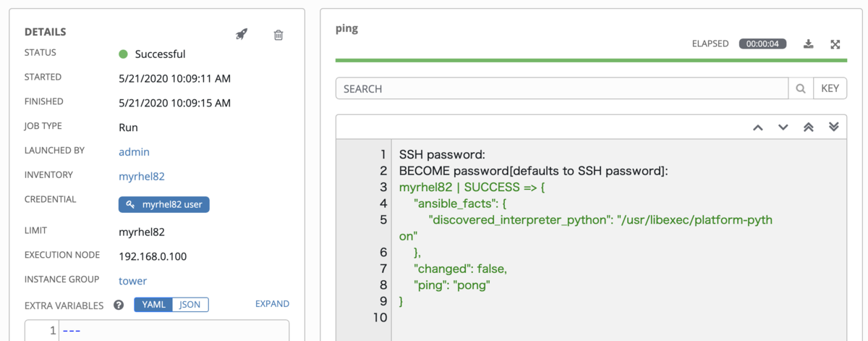Click the green status indicator dot
The image size is (868, 341).
tap(123, 54)
